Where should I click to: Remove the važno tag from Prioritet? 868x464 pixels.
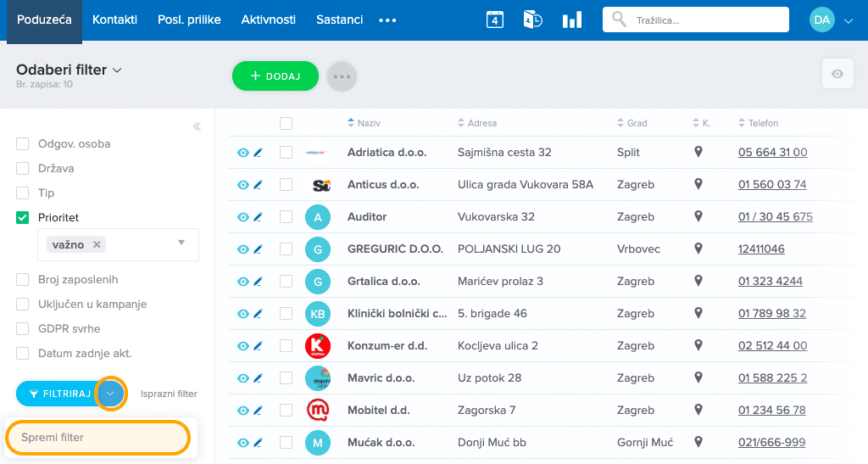click(97, 244)
